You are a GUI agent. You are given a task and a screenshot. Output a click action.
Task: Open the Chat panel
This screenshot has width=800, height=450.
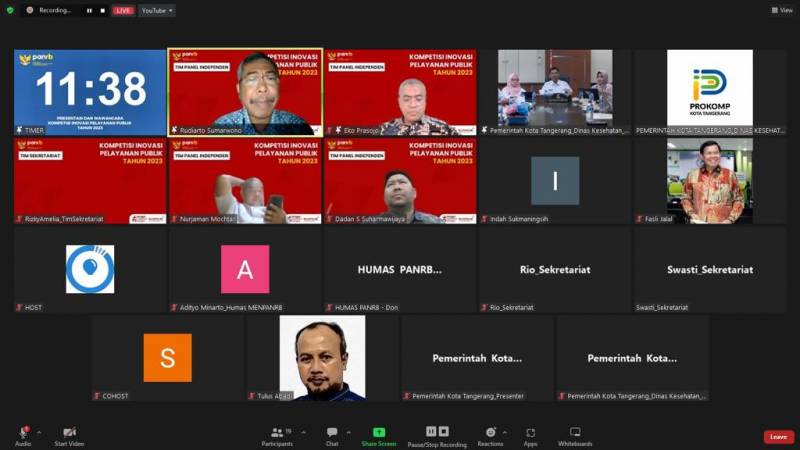click(x=331, y=433)
